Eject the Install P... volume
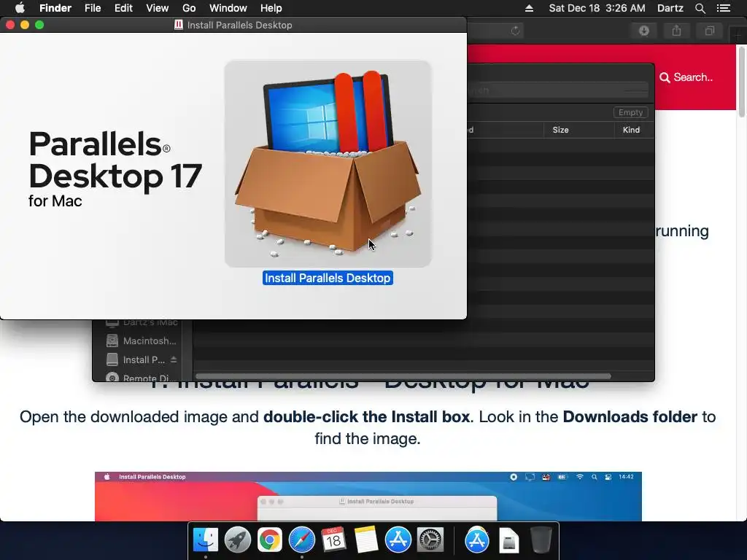This screenshot has height=560, width=747. point(174,359)
